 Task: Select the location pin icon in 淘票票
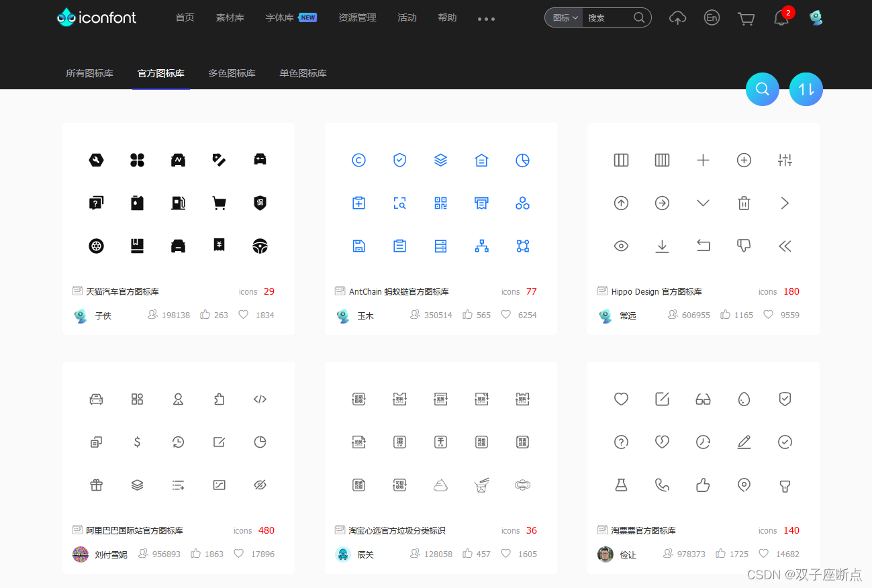point(744,485)
